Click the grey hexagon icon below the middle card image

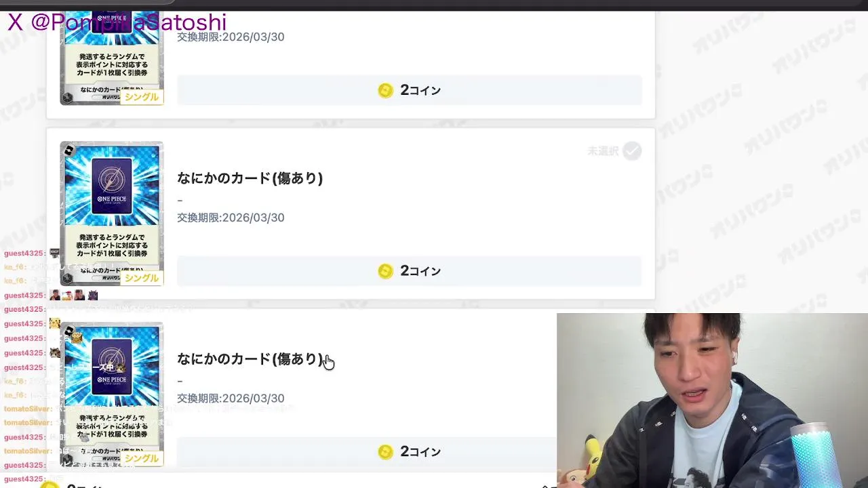click(x=67, y=278)
